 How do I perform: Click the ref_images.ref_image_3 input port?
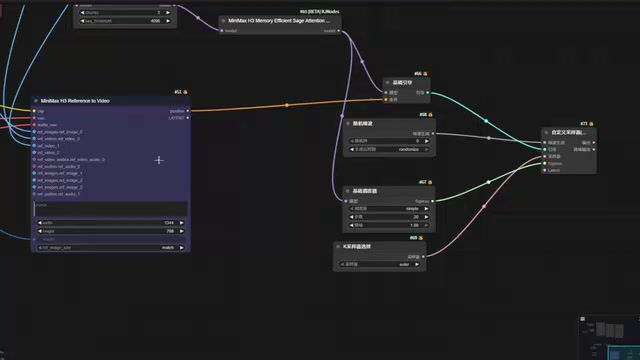tap(34, 187)
